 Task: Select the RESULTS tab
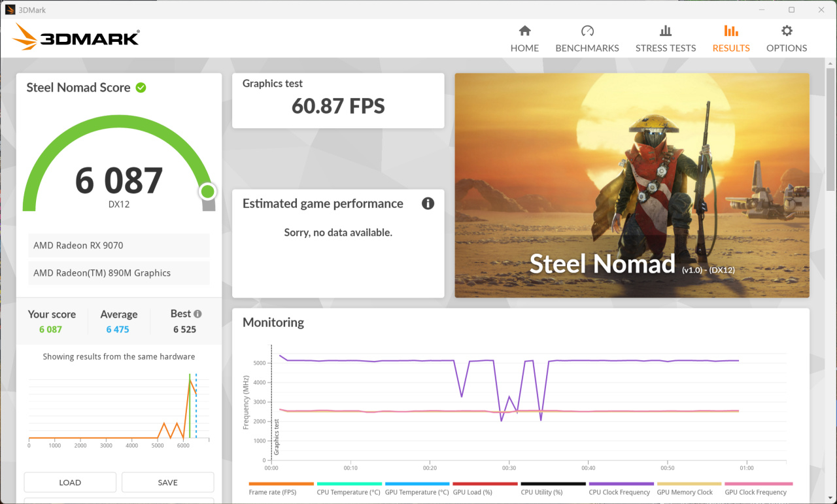731,39
